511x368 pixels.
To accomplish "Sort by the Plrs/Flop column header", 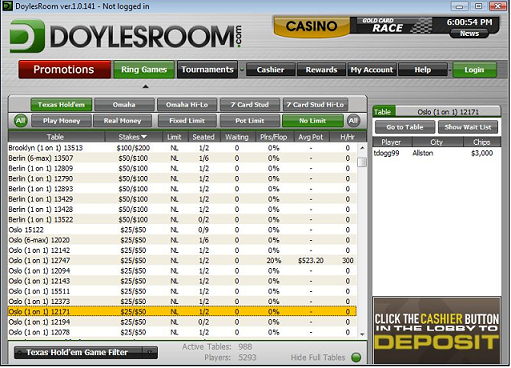I will [x=274, y=137].
